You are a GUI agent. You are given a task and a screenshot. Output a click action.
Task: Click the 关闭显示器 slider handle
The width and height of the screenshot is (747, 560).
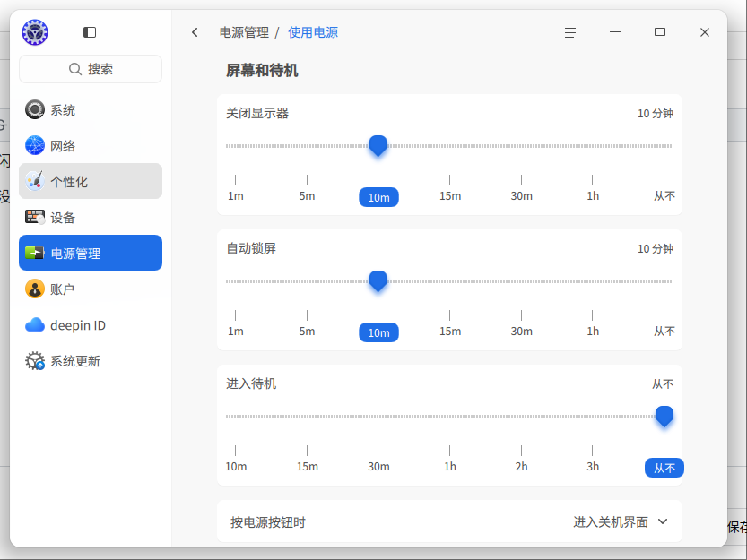[x=378, y=146]
